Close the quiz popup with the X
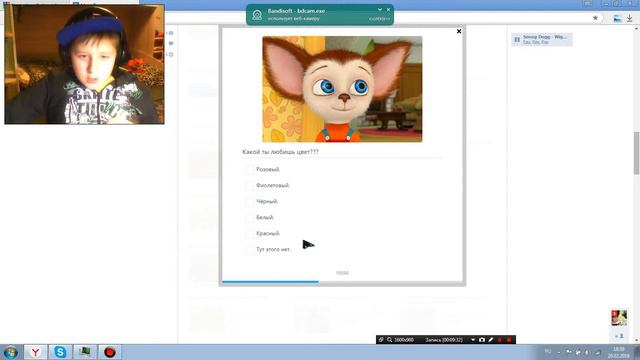Screen dimensions: 640x360 tap(459, 31)
